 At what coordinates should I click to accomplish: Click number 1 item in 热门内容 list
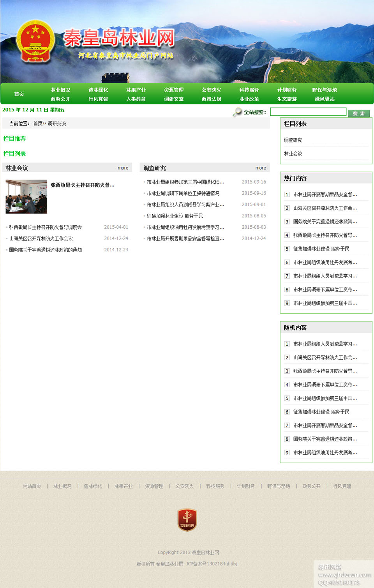click(325, 194)
